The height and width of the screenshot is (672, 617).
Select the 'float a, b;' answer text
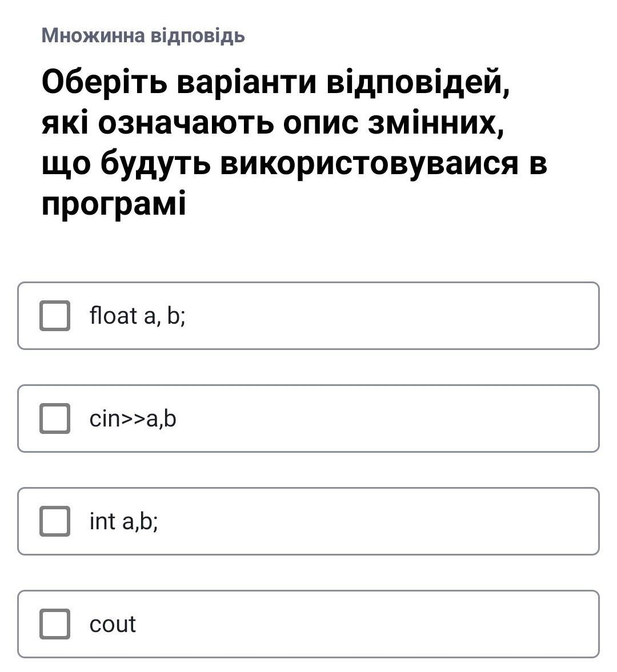click(x=137, y=316)
